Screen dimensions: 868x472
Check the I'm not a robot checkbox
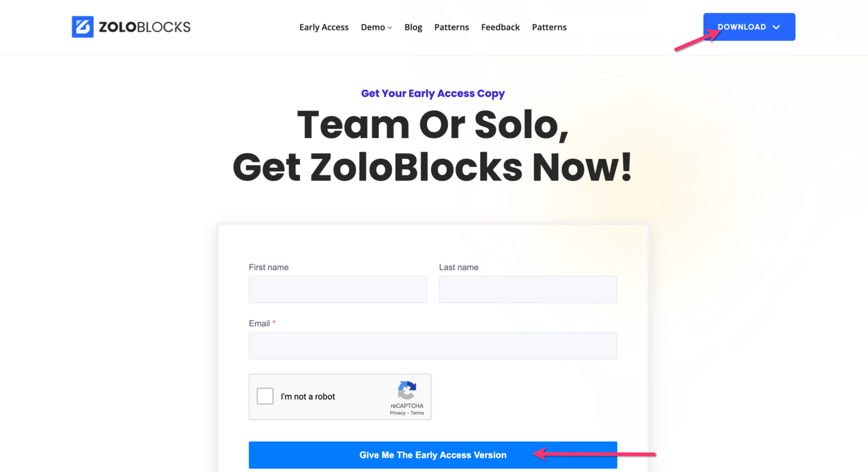[264, 396]
